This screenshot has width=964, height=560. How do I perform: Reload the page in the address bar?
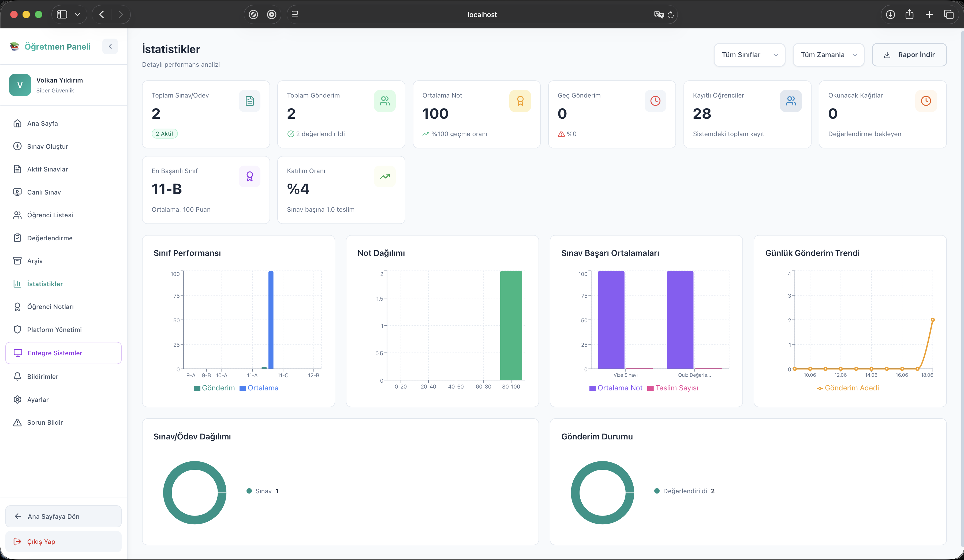pyautogui.click(x=671, y=14)
